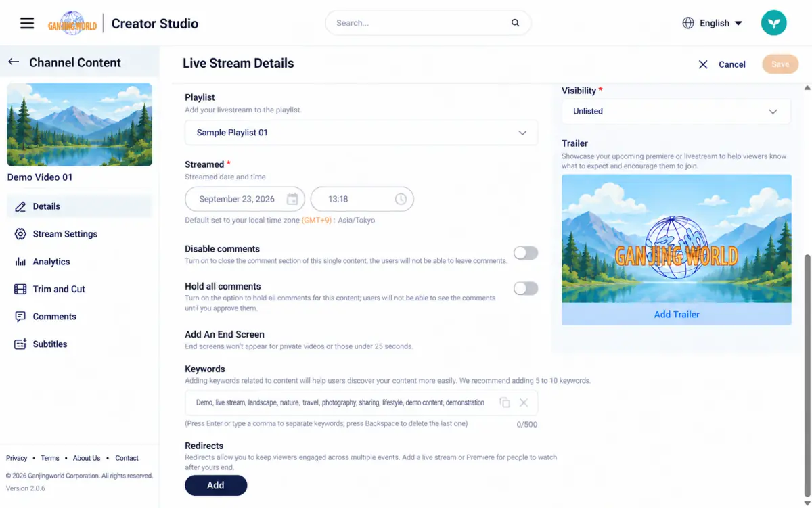Open the clock time picker icon

coord(401,199)
